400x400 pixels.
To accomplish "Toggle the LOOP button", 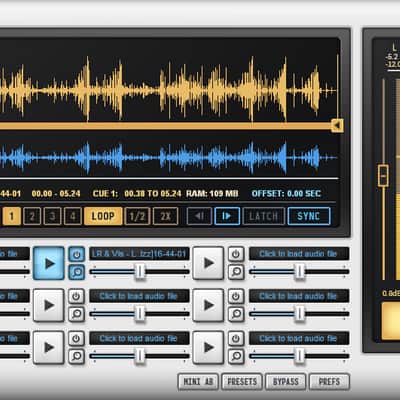I will pos(103,216).
